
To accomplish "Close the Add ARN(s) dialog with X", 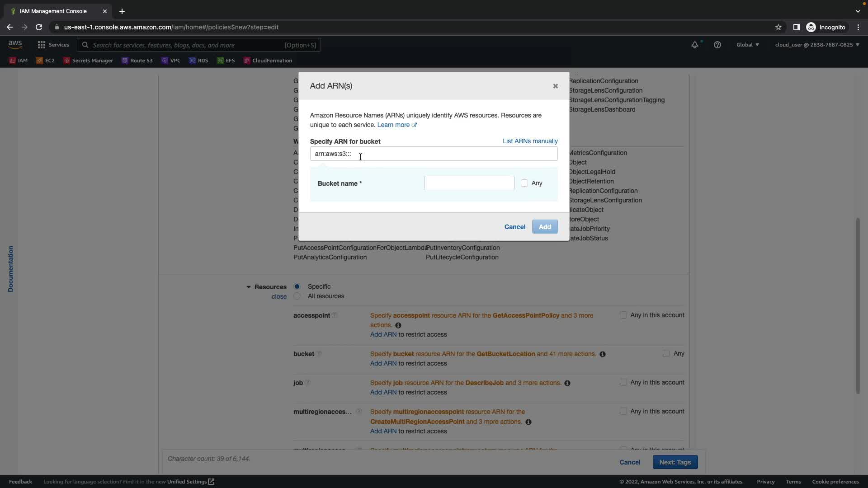I will pos(555,86).
